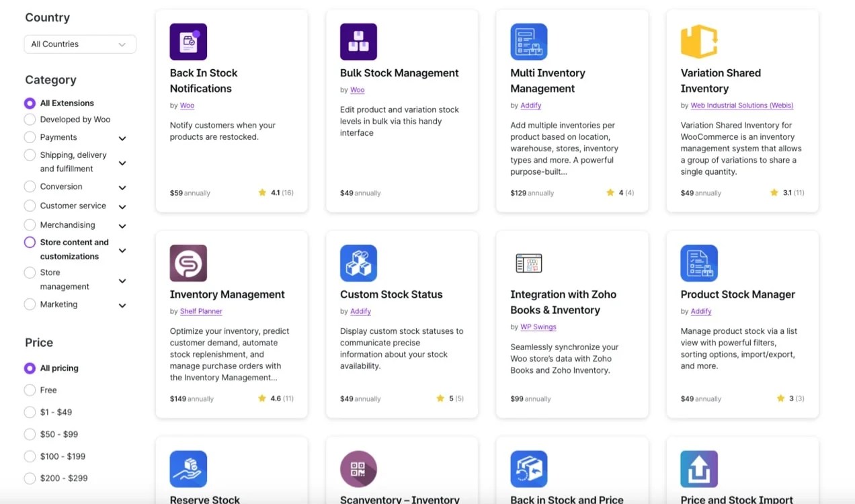
Task: Expand the Payments category chevron
Action: tap(122, 138)
